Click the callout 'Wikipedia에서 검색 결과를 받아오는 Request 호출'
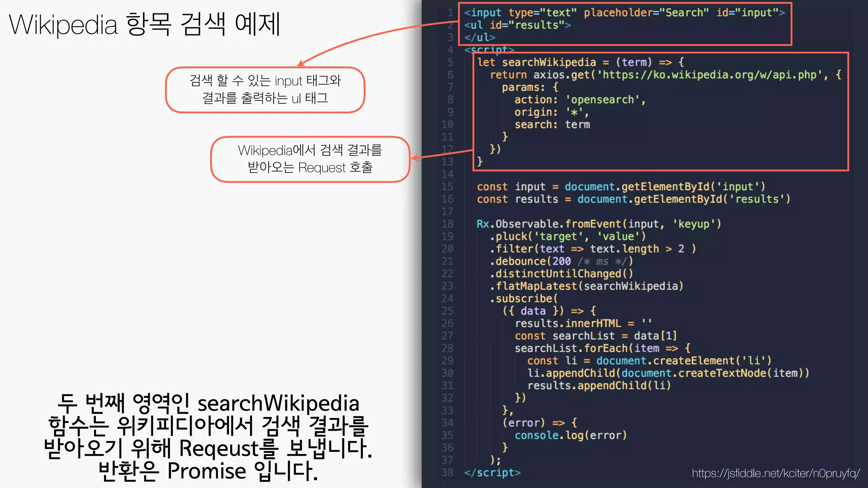 pos(310,159)
